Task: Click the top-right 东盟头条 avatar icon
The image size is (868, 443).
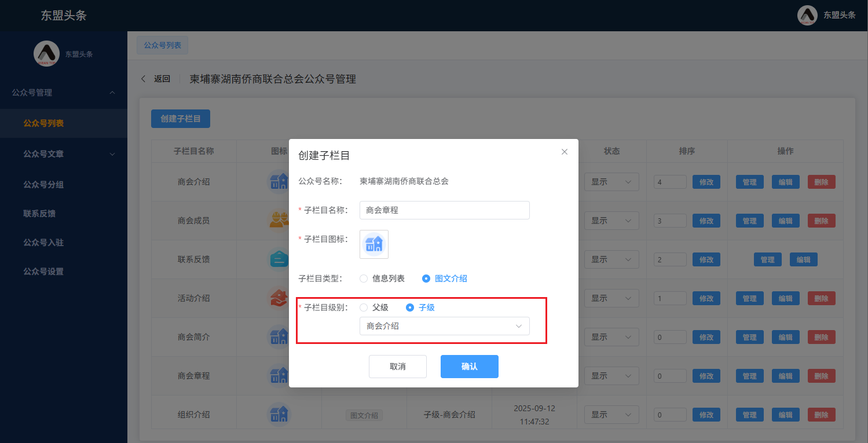Action: pos(808,15)
